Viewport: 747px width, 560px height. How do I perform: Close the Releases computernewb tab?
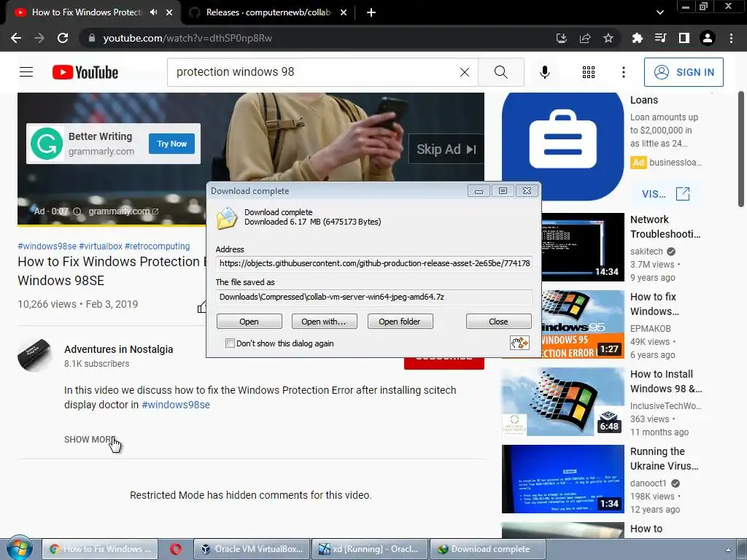[x=344, y=12]
